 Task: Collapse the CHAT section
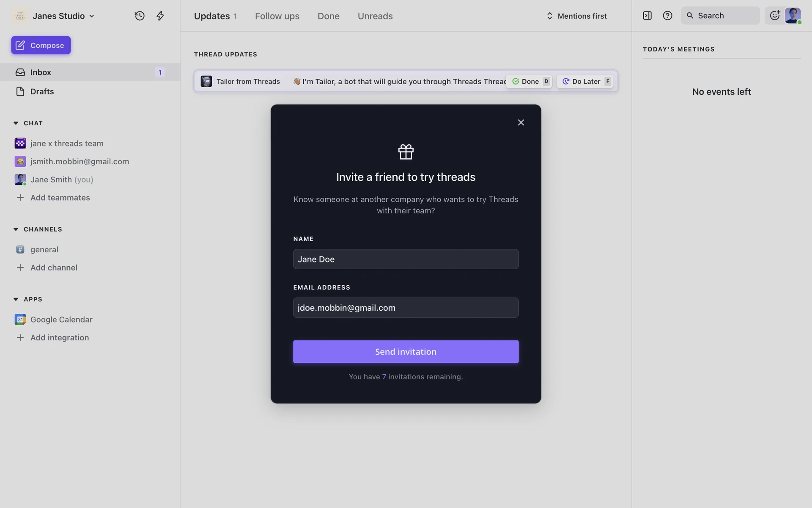coord(16,123)
